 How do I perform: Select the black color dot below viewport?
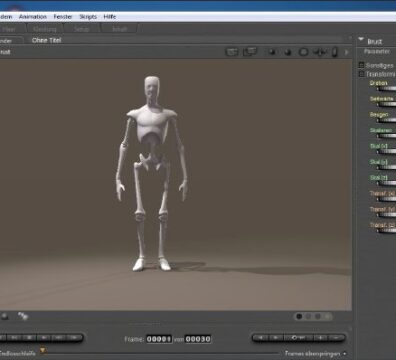(x=299, y=316)
